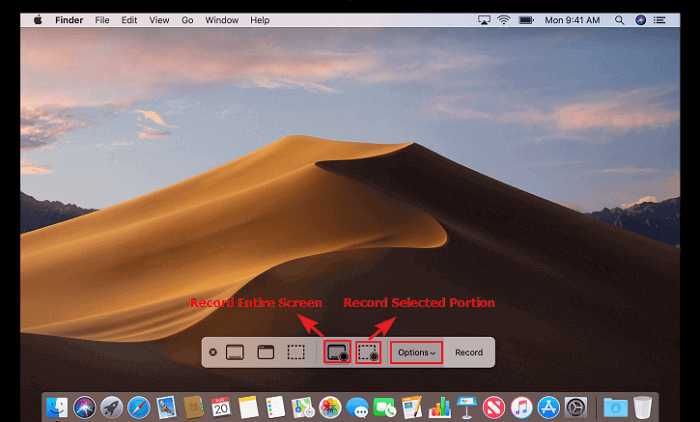
Task: Open the Options dropdown
Action: tap(416, 352)
